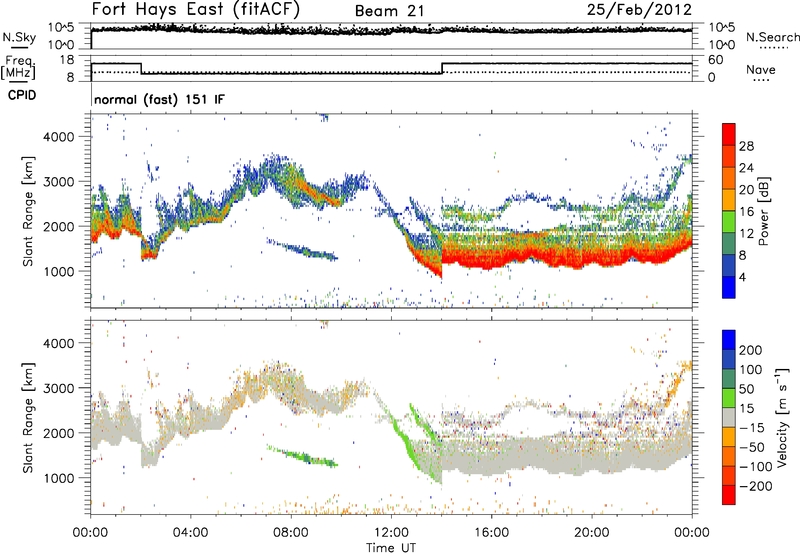Viewport: 800px width, 554px height.
Task: Click the '50' label on the Velocity colorbar
Action: 746,389
